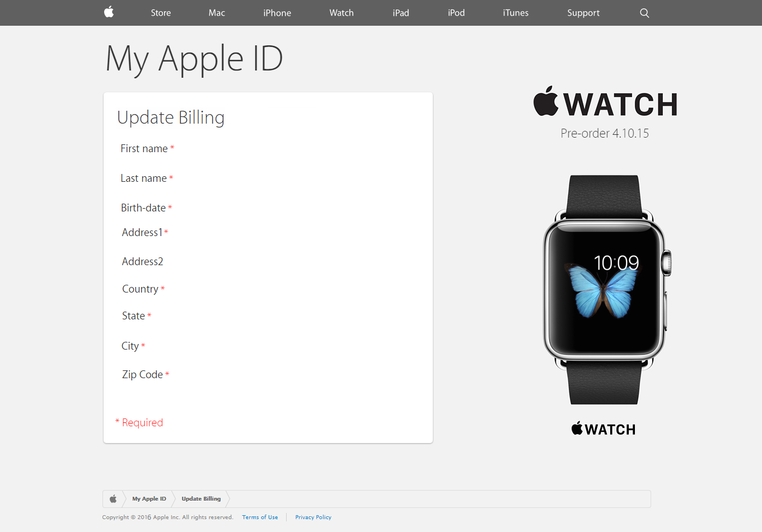This screenshot has height=532, width=762.
Task: Click the Apple logo in navigation bar
Action: 109,12
